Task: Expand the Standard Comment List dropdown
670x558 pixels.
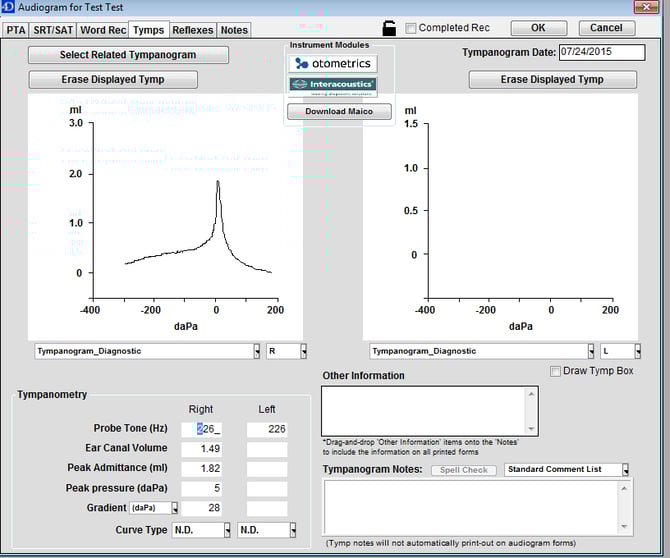Action: (568, 469)
